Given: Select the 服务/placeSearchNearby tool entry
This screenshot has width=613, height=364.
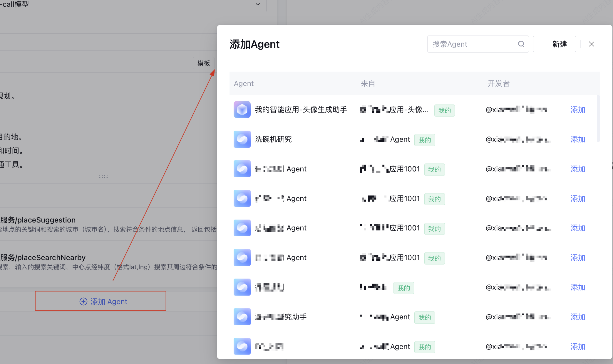Looking at the screenshot, I should click(x=108, y=262).
